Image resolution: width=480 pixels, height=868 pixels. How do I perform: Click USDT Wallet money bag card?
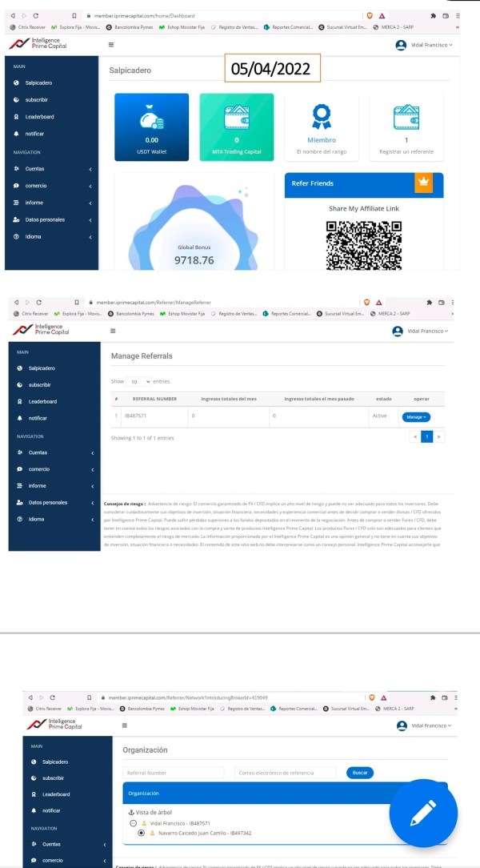tap(151, 127)
